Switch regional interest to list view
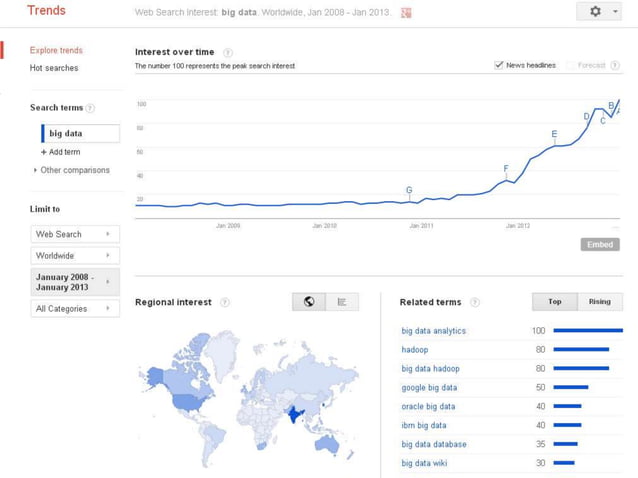Image resolution: width=638 pixels, height=478 pixels. coord(341,301)
